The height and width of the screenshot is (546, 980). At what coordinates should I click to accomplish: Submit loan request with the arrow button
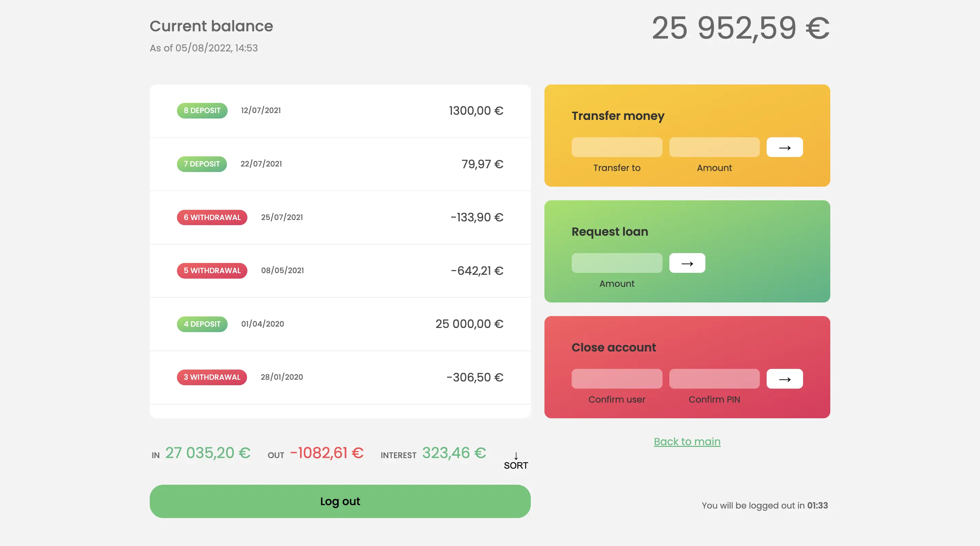pos(687,263)
